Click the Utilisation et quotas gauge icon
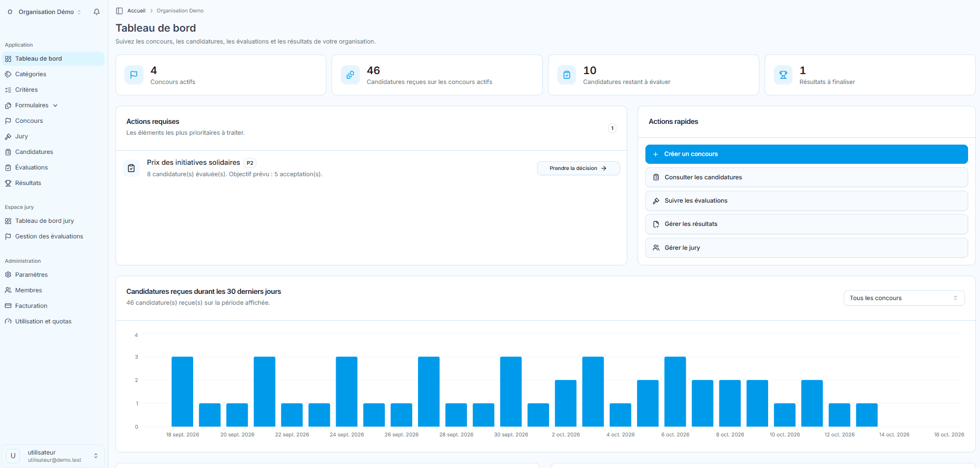The image size is (980, 468). tap(8, 321)
